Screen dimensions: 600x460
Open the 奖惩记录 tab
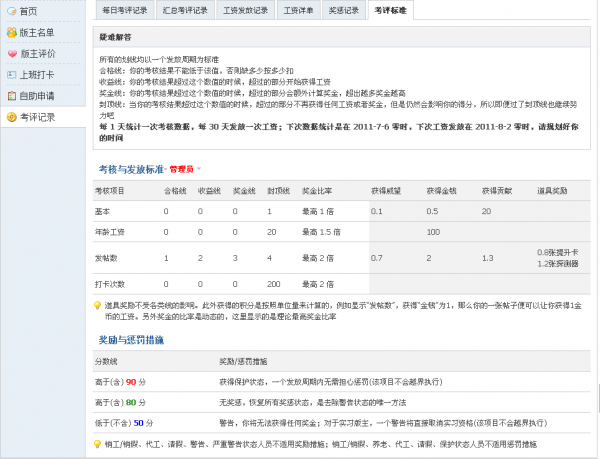coord(343,11)
